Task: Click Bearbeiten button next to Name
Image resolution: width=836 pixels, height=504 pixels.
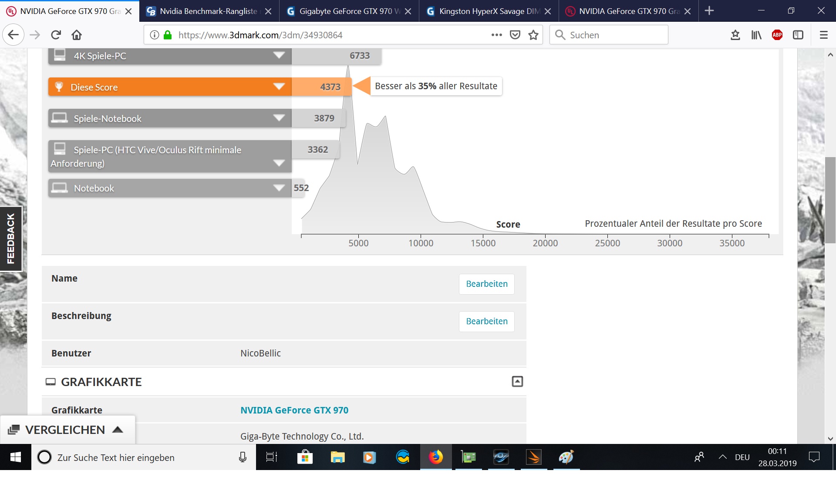Action: 486,284
